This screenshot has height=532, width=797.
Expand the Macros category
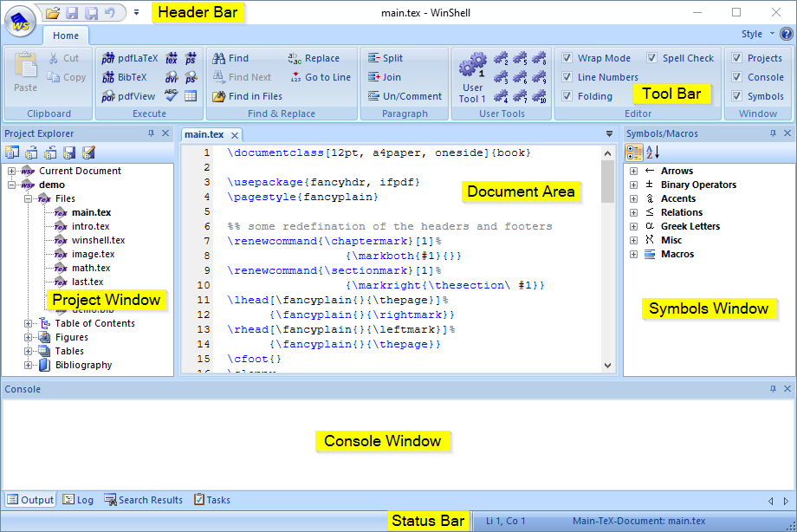(633, 254)
